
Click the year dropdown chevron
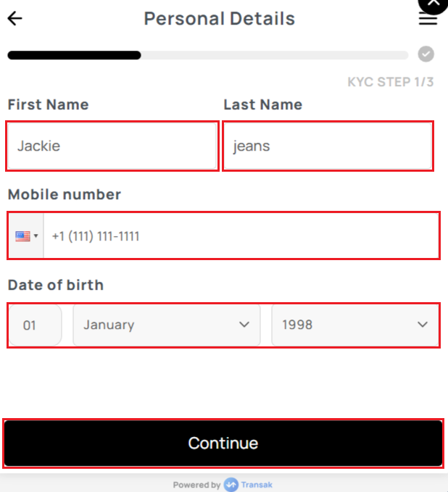423,325
